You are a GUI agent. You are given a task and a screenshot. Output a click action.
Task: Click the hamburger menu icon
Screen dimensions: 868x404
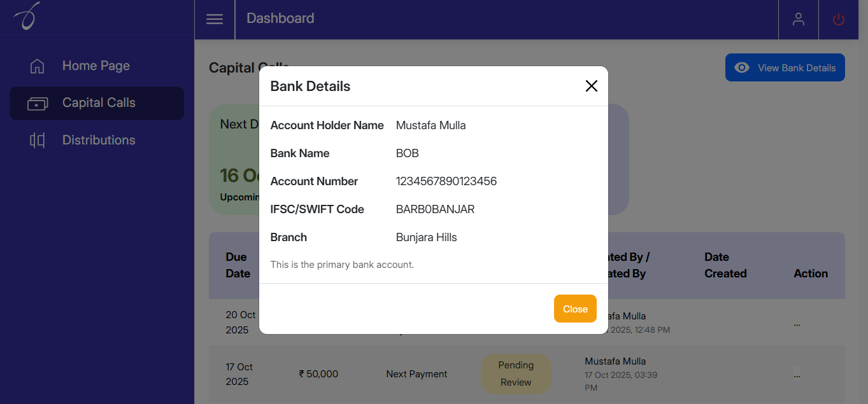click(215, 19)
